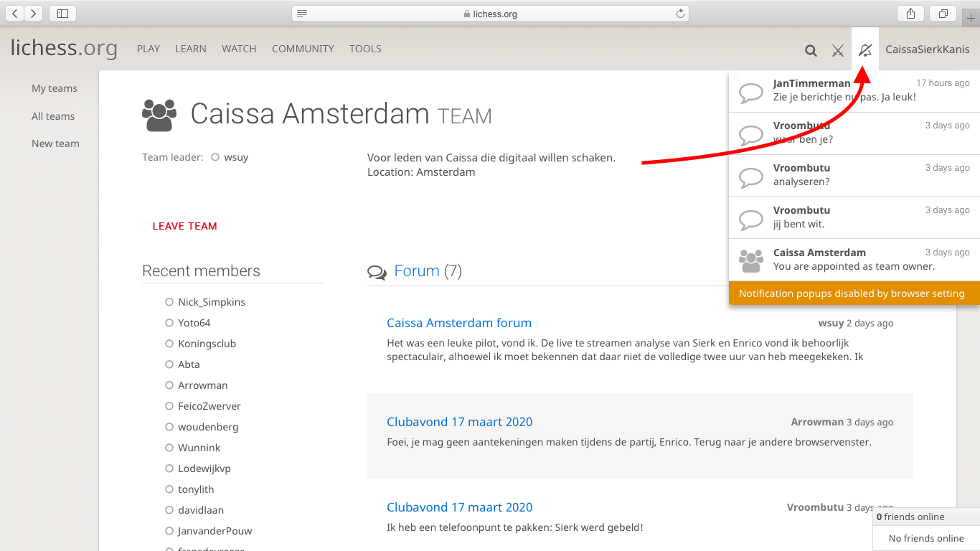Open the WATCH menu
This screenshot has width=980, height=551.
click(239, 49)
